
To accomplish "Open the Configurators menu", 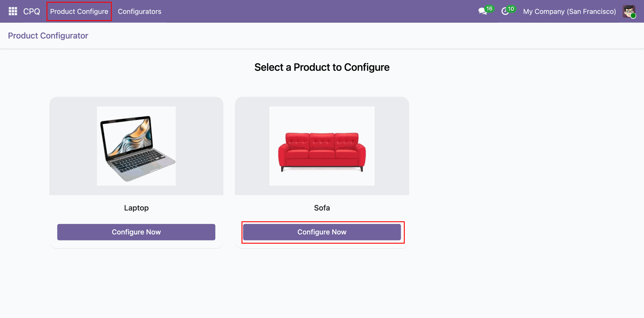I will tap(140, 11).
